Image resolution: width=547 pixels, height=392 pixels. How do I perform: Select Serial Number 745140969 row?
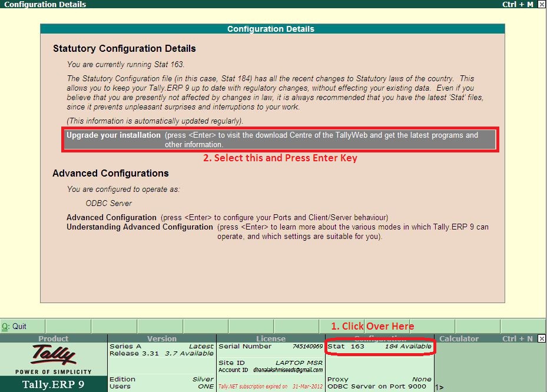[x=271, y=346]
